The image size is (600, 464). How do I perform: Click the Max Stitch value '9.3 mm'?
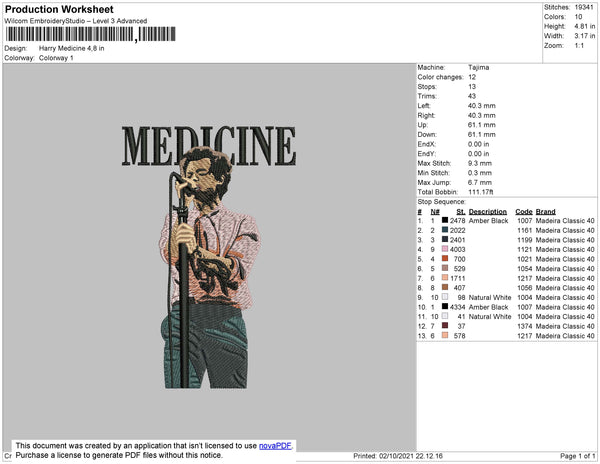(x=480, y=163)
